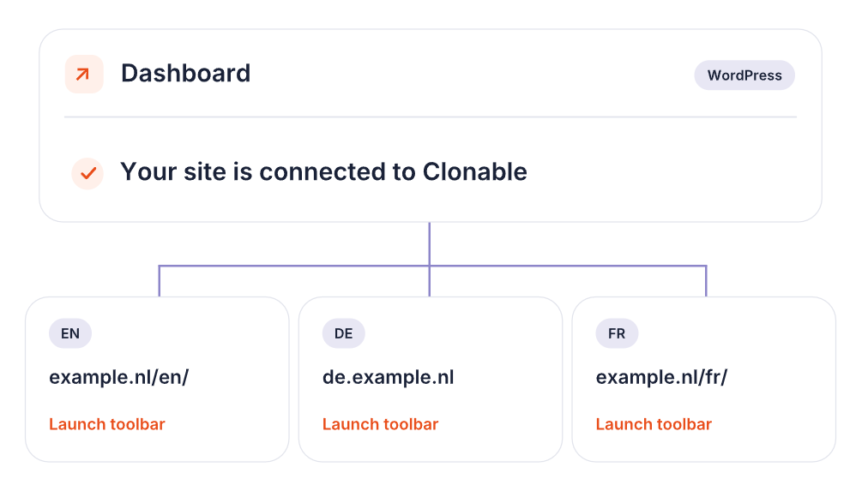Click the orange arrow icon beside Dashboard
Screen dimensions: 868x503
point(84,74)
